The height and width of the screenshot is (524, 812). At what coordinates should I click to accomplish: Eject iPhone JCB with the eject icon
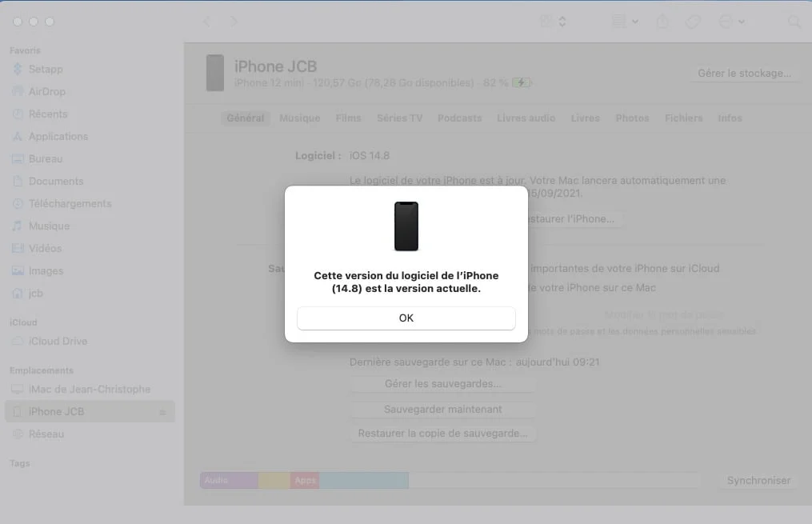pyautogui.click(x=162, y=412)
